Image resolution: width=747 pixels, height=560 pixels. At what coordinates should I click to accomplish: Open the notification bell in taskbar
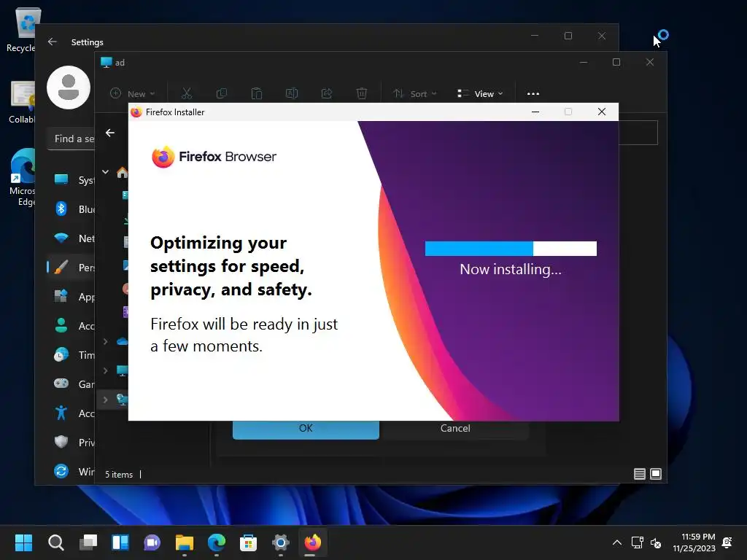pos(727,542)
